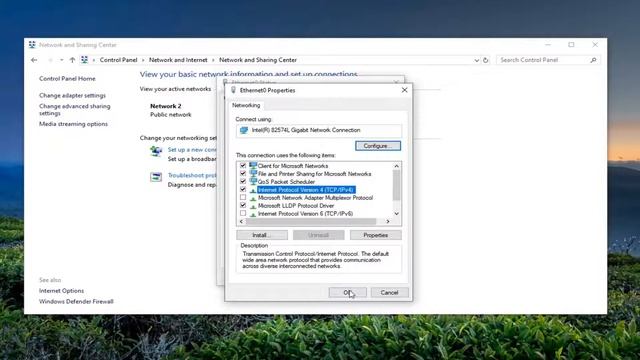640x360 pixels.
Task: Expand chevron after Network and Internet breadcrumb
Action: coord(213,60)
